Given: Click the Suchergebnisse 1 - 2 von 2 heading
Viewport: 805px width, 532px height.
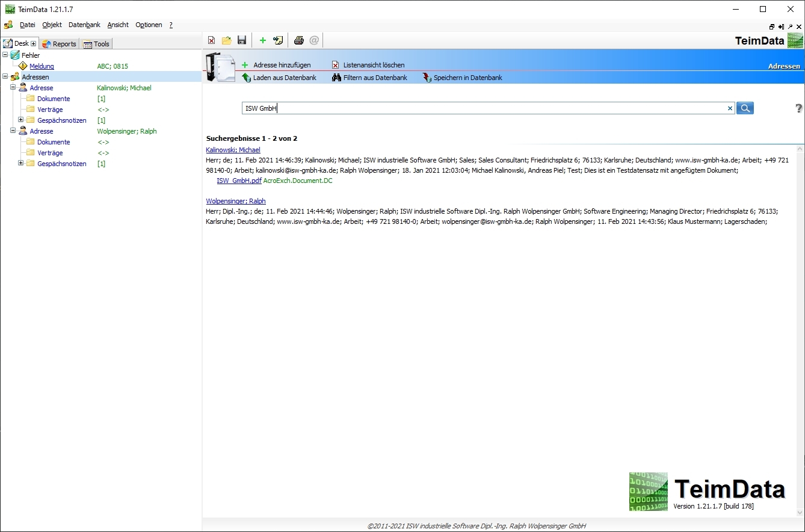Looking at the screenshot, I should point(251,138).
